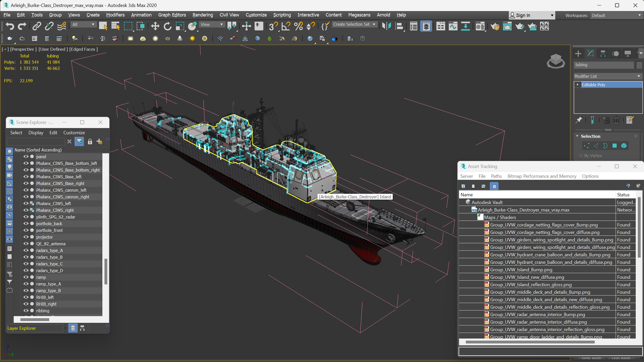
Task: Expand the Selection rollout panel
Action: click(x=591, y=136)
